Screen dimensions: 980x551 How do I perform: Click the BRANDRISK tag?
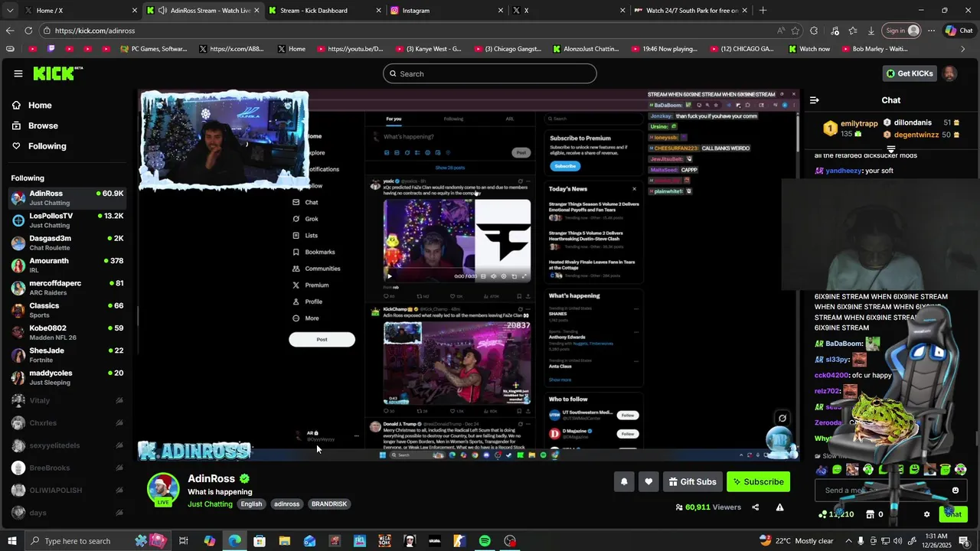click(x=329, y=504)
